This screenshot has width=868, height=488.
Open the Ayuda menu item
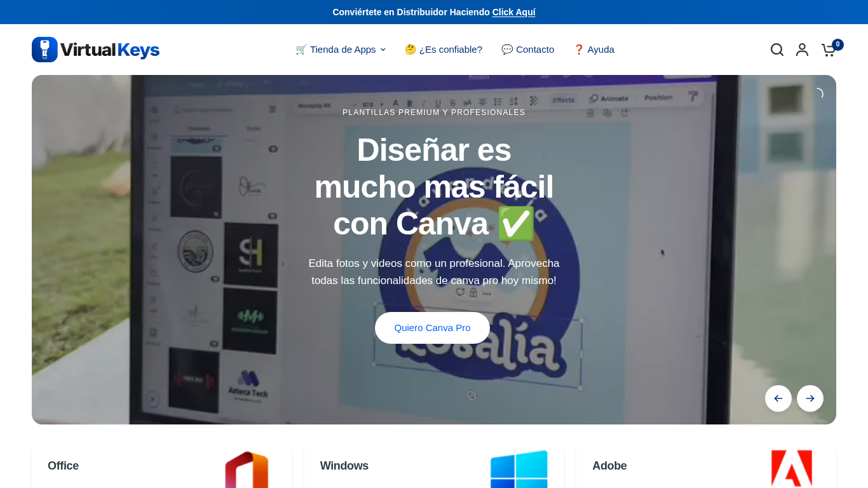(x=593, y=50)
